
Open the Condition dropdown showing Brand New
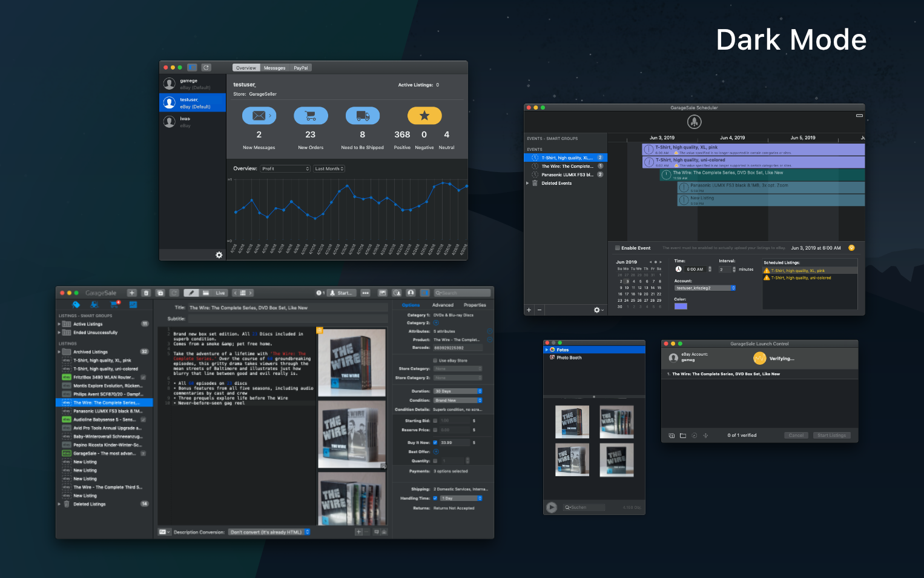[458, 400]
